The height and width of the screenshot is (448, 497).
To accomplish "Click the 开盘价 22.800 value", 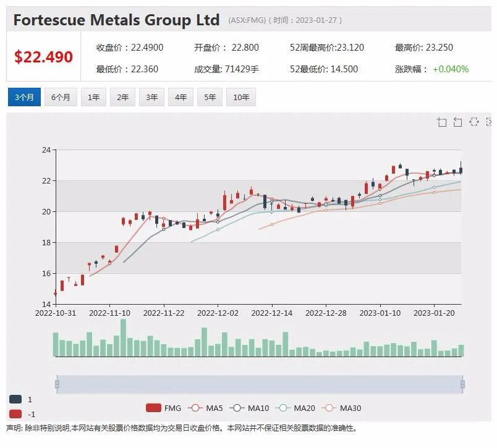I will coord(227,48).
